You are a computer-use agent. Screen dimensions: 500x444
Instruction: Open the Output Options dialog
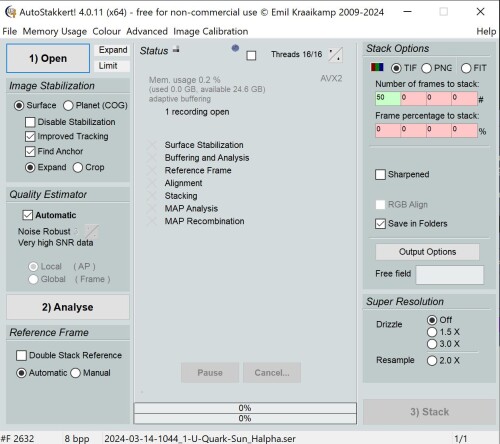tap(427, 252)
